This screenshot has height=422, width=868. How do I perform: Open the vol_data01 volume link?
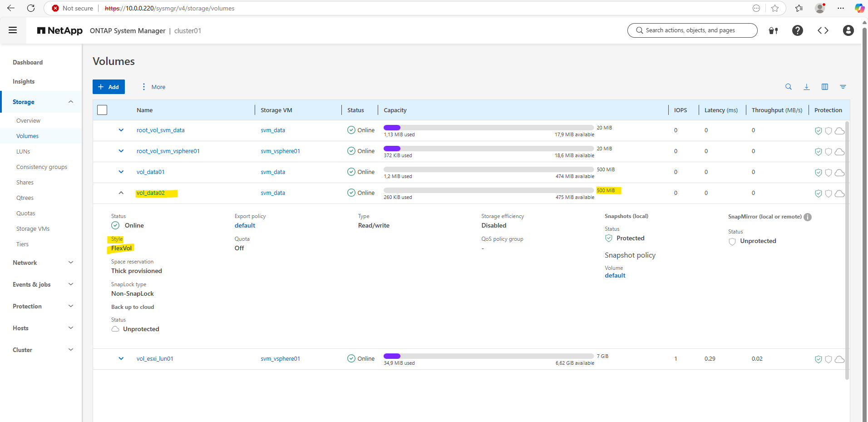click(150, 172)
